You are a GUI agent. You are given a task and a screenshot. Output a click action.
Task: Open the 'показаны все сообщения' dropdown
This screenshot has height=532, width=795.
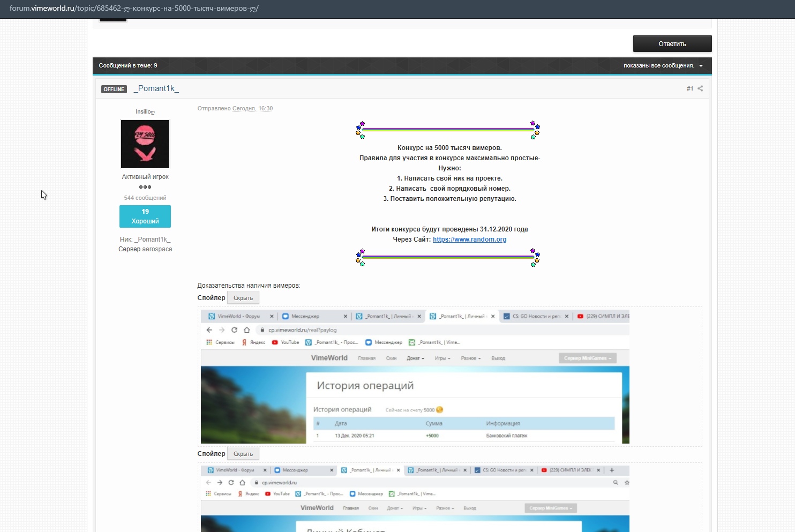(663, 66)
